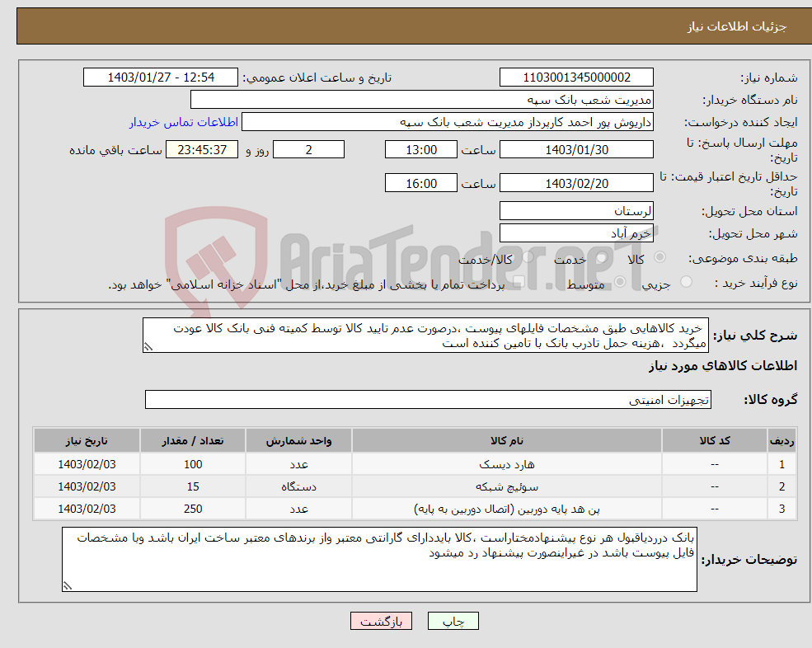Viewport: 812px width, 648px height.
Task: Click the goods group field تجهیزات امنیتی
Action: (429, 399)
